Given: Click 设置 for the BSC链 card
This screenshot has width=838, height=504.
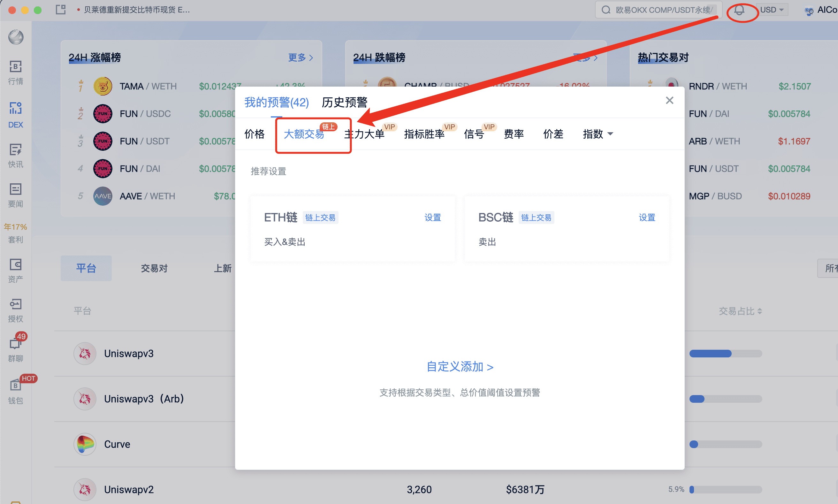Looking at the screenshot, I should coord(647,218).
